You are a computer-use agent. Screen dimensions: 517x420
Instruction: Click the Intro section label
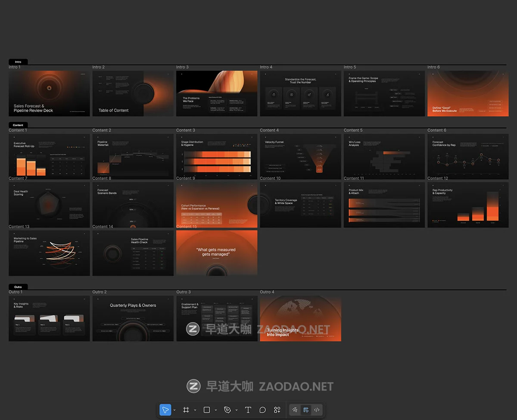point(18,62)
